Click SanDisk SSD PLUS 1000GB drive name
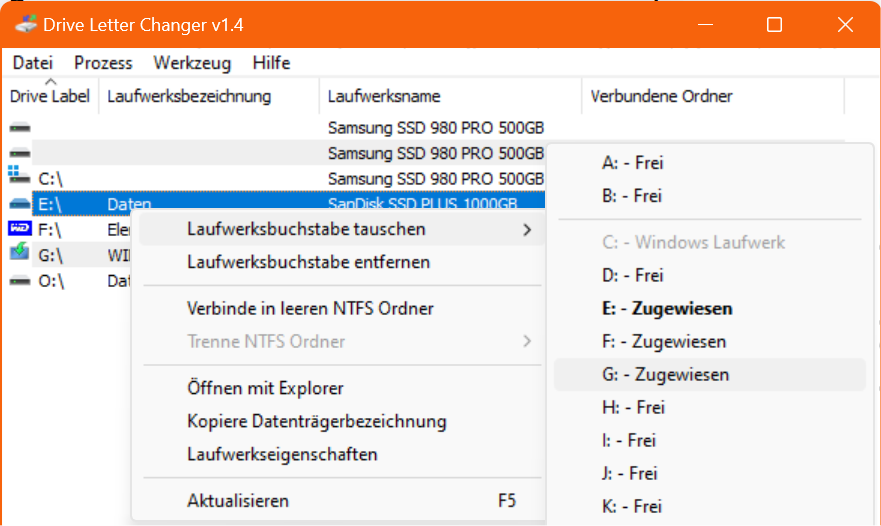 point(423,203)
